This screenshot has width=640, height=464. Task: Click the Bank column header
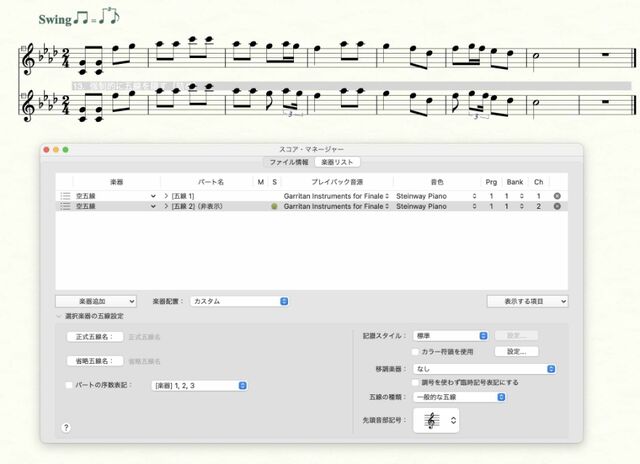515,182
